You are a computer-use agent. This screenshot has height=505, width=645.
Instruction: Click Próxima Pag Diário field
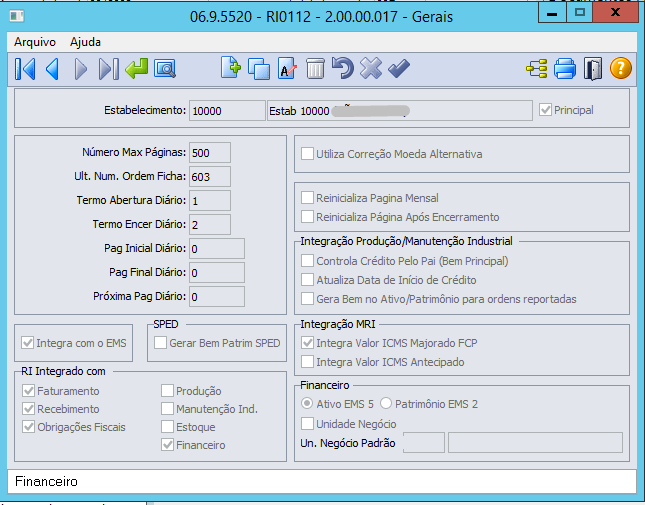click(217, 297)
